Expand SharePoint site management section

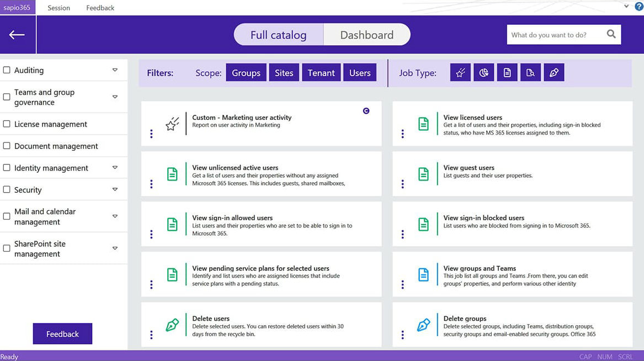click(115, 248)
